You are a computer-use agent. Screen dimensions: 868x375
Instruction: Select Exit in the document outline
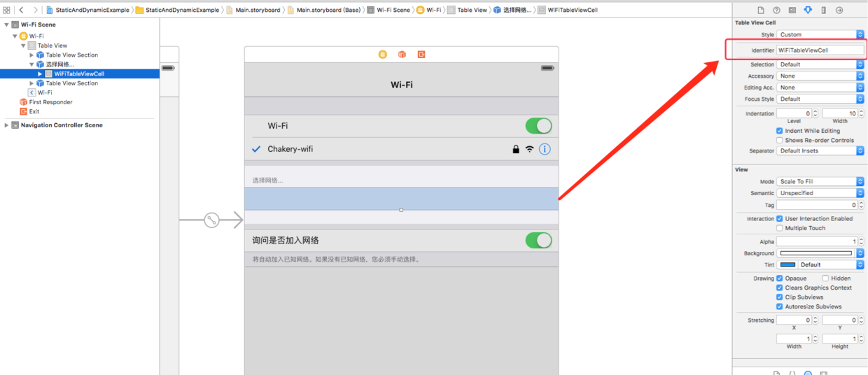[x=29, y=111]
